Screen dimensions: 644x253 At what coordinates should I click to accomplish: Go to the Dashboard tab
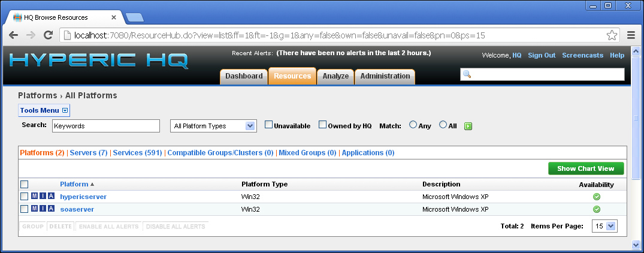click(x=244, y=76)
